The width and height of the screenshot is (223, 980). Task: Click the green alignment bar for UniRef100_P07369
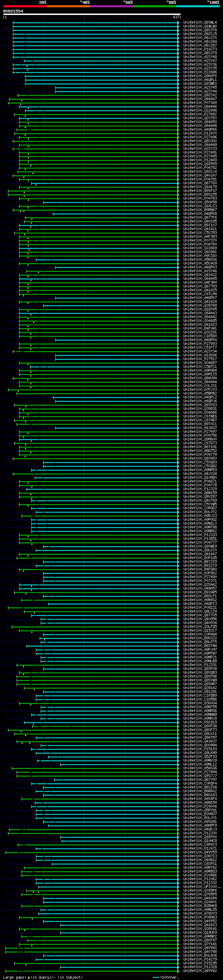coord(94,103)
